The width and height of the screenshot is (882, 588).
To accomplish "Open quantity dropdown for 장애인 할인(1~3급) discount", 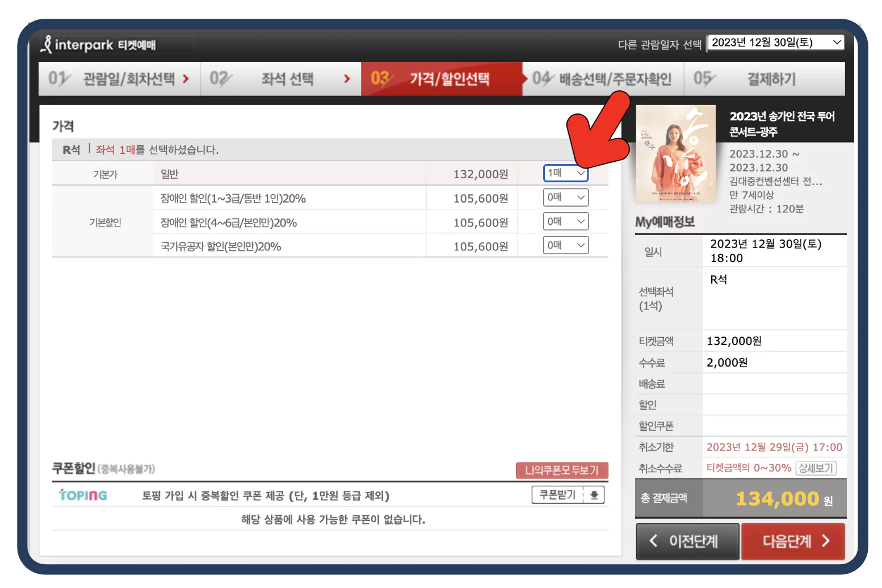I will pyautogui.click(x=565, y=197).
